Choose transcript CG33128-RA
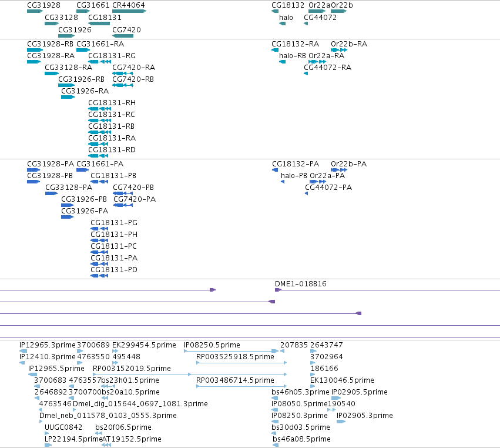The height and width of the screenshot is (448, 500). [51, 73]
